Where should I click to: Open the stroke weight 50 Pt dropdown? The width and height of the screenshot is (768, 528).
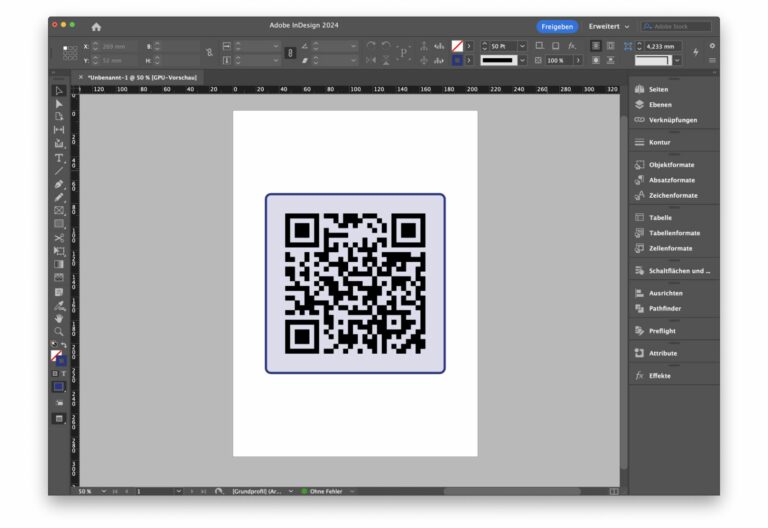(523, 46)
